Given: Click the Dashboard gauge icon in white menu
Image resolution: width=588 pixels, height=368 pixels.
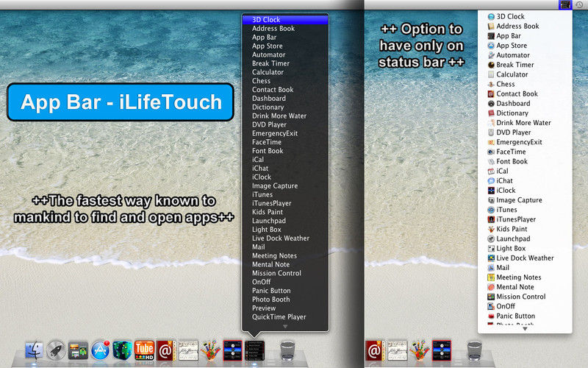Looking at the screenshot, I should pyautogui.click(x=491, y=103).
